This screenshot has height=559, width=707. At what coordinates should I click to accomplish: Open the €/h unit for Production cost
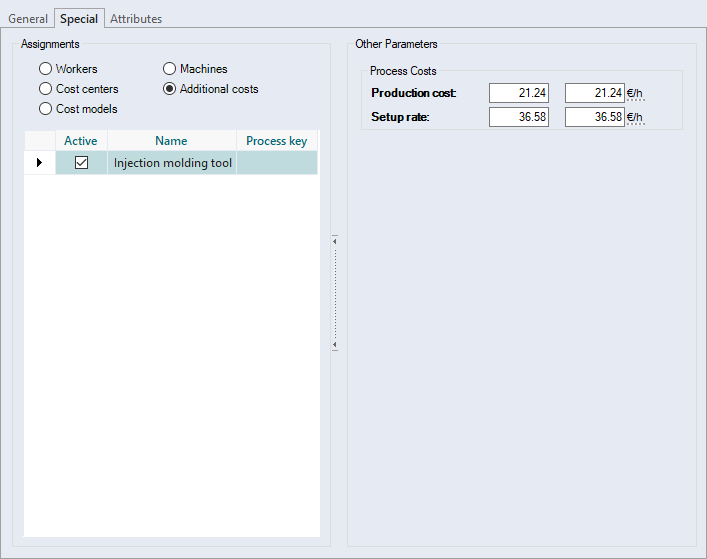636,93
